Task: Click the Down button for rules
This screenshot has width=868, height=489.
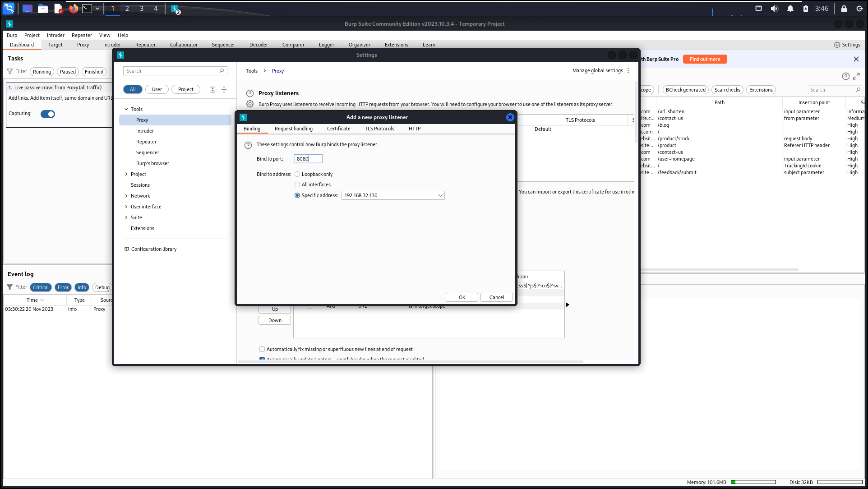Action: click(275, 320)
